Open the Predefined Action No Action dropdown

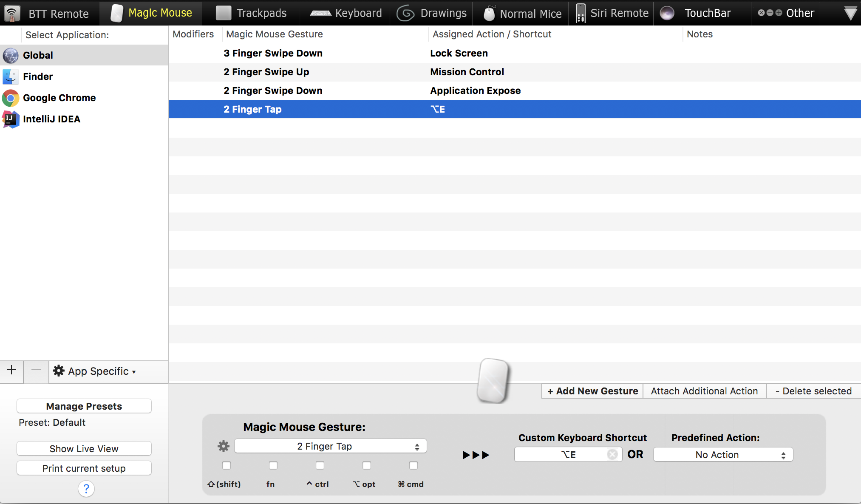722,455
